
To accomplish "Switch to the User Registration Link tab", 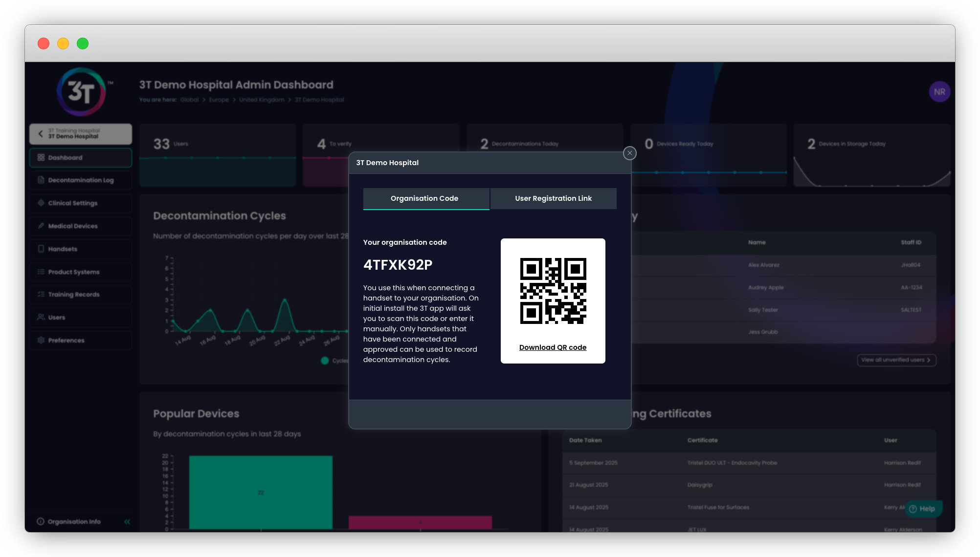I will pyautogui.click(x=553, y=198).
